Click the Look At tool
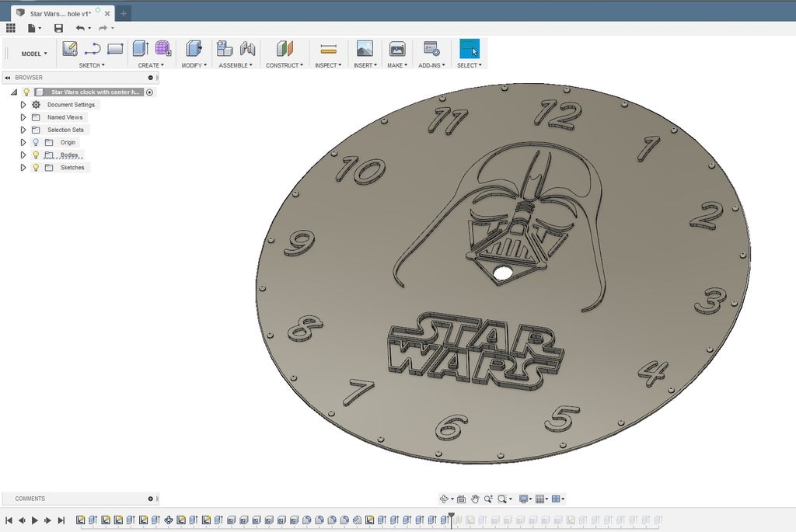Image resolution: width=796 pixels, height=532 pixels. (461, 499)
